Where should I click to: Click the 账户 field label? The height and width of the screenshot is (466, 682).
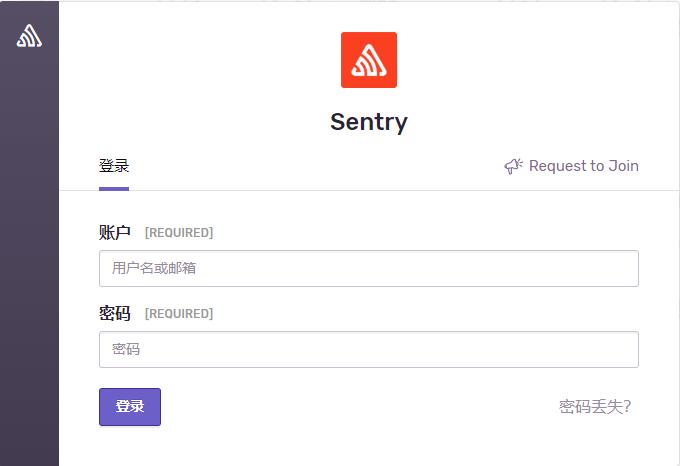pos(114,232)
